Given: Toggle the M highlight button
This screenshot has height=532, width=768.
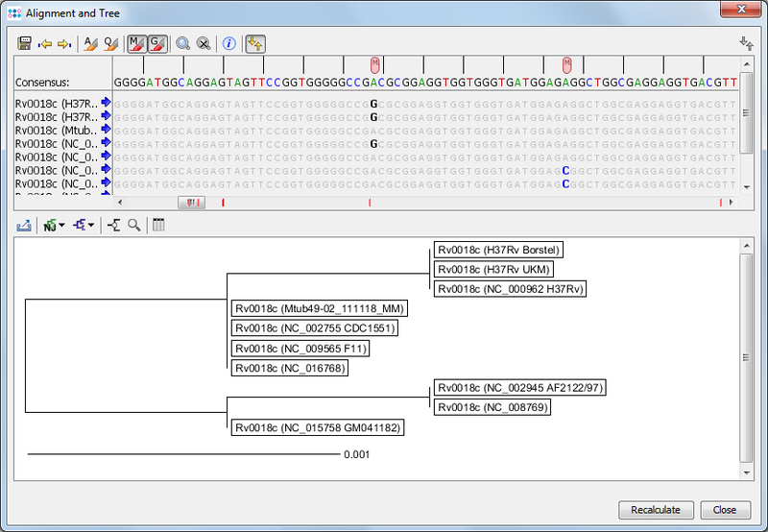Looking at the screenshot, I should [137, 44].
